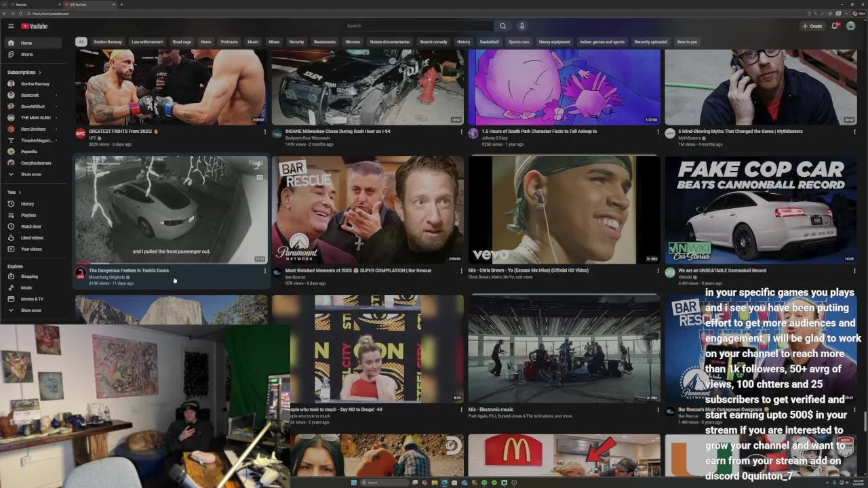Open Stonecraft subscription channel
This screenshot has height=488, width=868.
point(34,96)
